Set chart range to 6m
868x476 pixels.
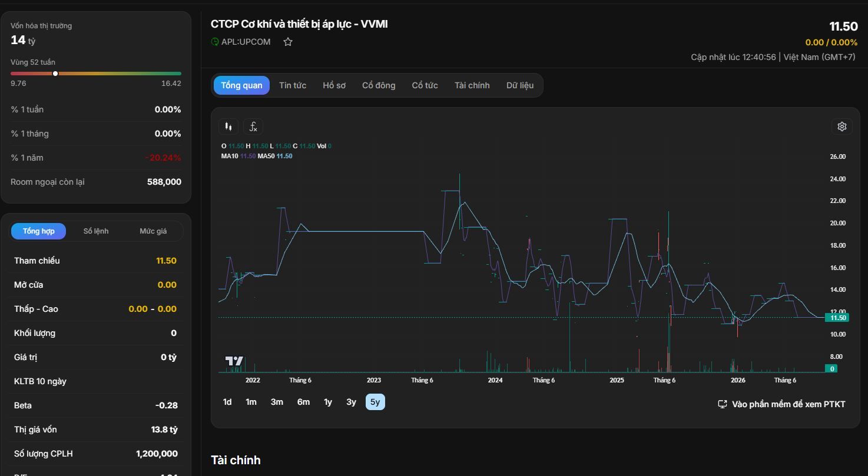click(303, 402)
